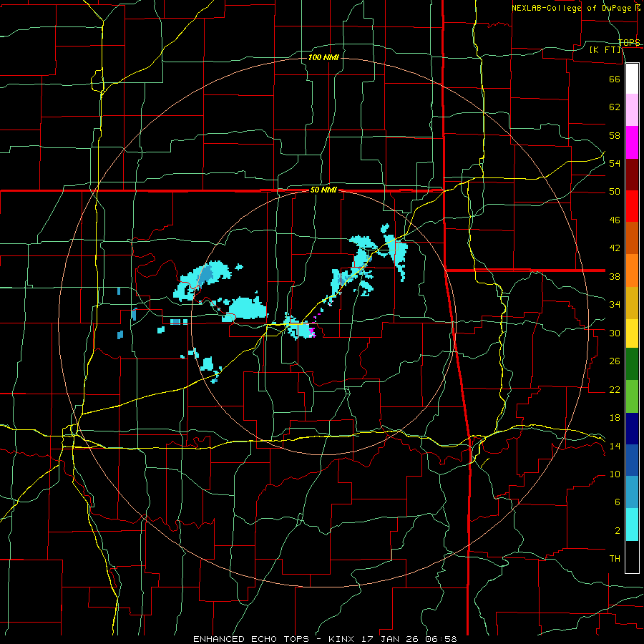The image size is (644, 644).
Task: Click the legend value 18
Action: coord(615,418)
